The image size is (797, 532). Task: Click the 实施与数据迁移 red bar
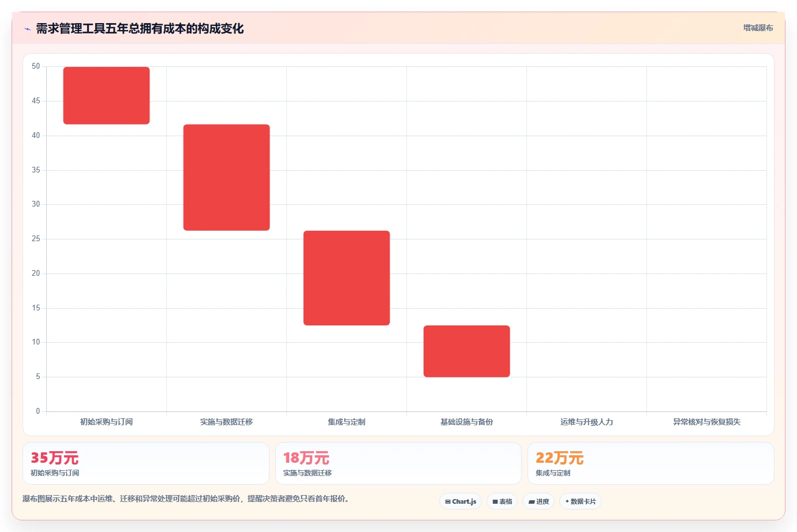(226, 177)
